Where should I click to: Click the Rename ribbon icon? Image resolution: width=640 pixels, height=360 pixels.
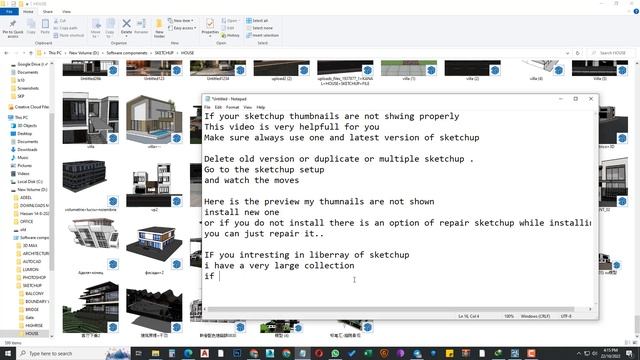141,26
